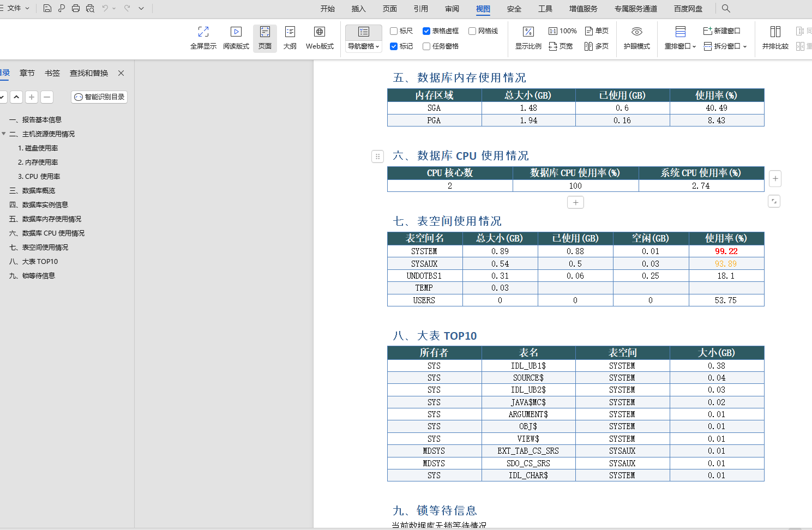Image resolution: width=812 pixels, height=530 pixels.
Task: Switch to 查找和替换 tab
Action: click(x=89, y=73)
